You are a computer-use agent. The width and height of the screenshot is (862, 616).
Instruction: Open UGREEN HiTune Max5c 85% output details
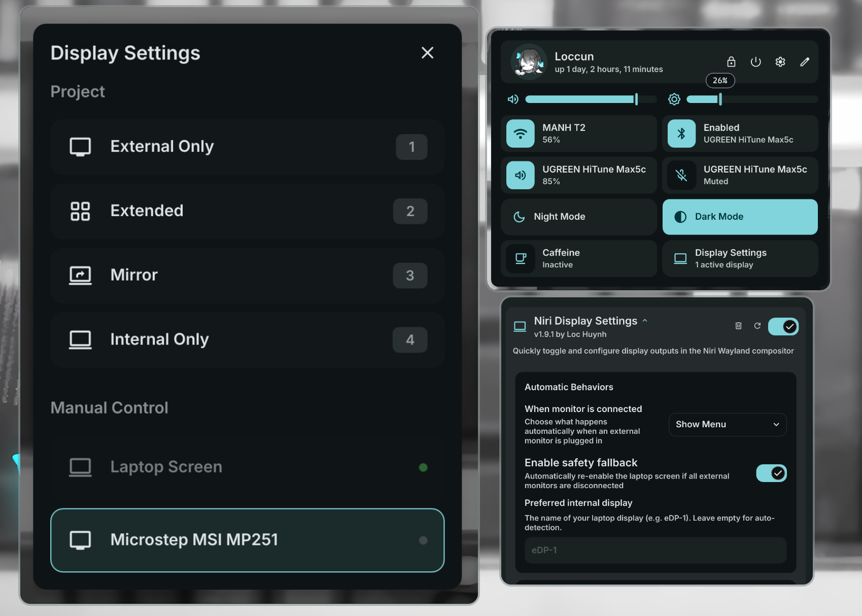(578, 175)
